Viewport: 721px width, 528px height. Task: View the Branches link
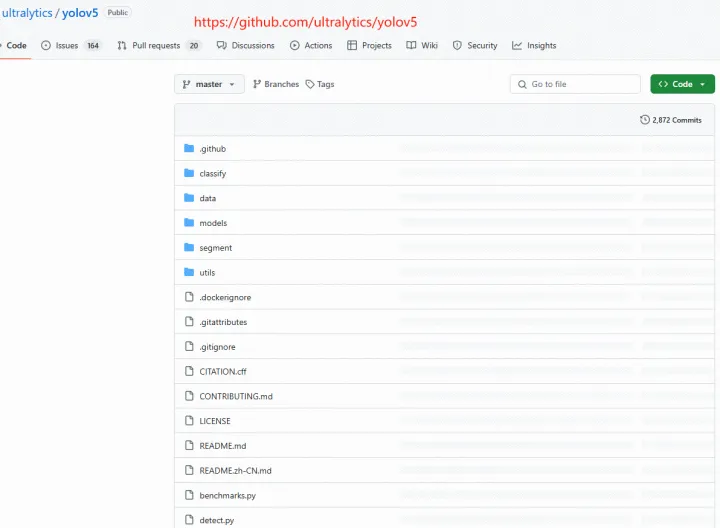(281, 84)
